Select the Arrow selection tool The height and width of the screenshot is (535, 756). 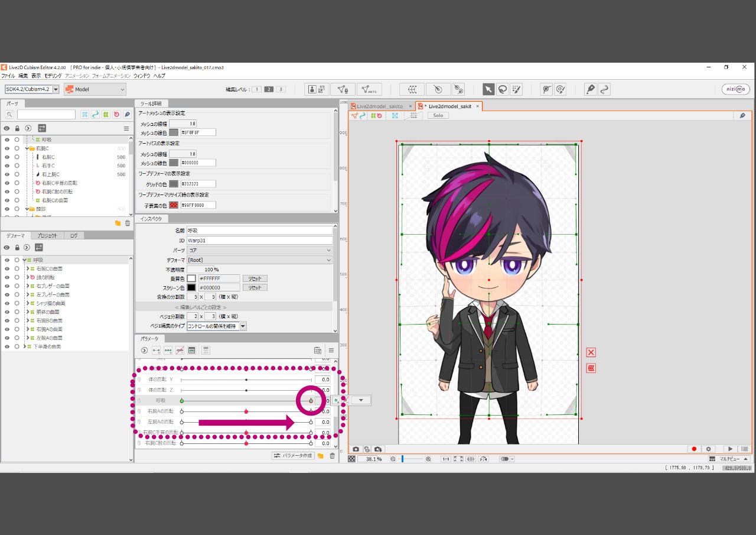coord(488,89)
